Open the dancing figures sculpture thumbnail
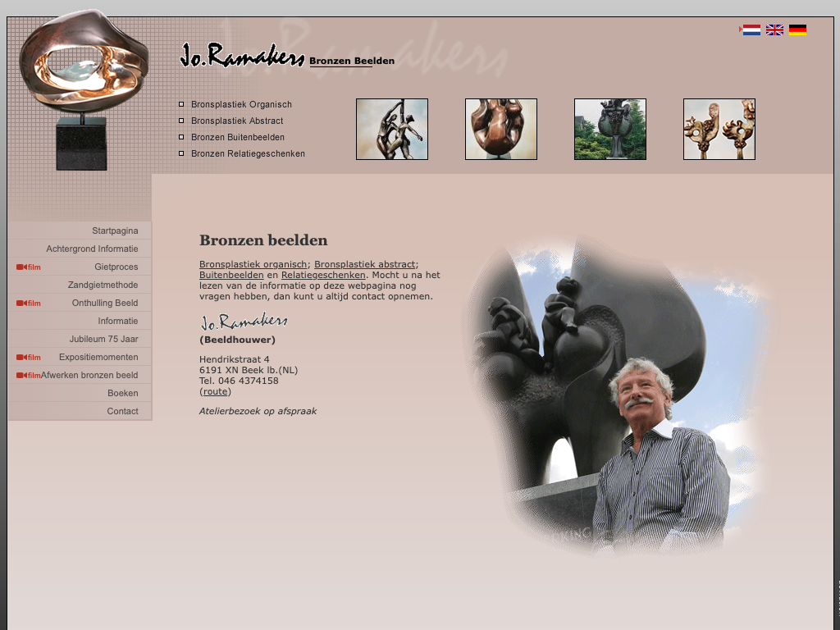Image resolution: width=840 pixels, height=630 pixels. coord(391,129)
